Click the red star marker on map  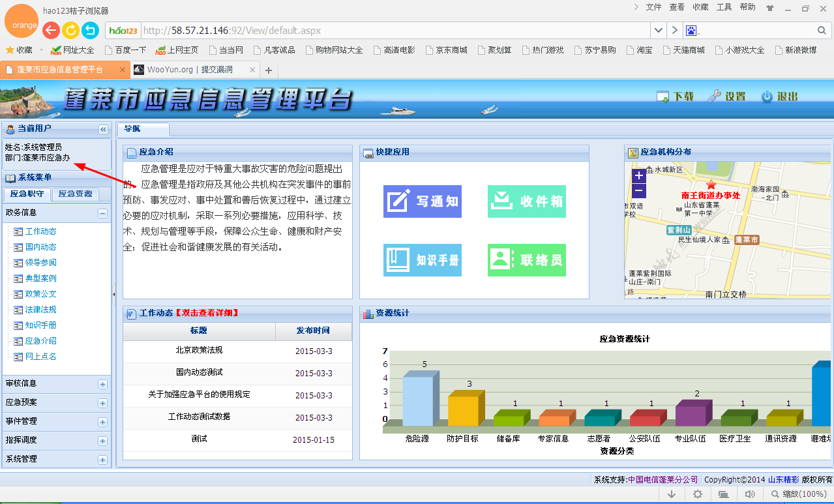click(711, 185)
